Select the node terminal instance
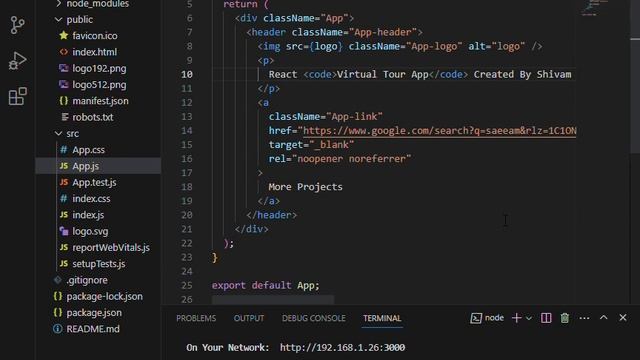640x360 pixels. pyautogui.click(x=487, y=318)
